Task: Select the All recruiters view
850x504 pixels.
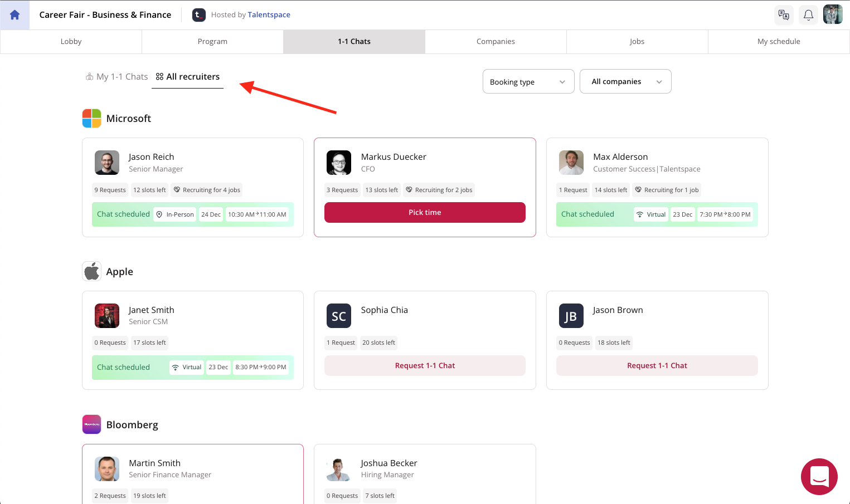Action: click(x=188, y=77)
